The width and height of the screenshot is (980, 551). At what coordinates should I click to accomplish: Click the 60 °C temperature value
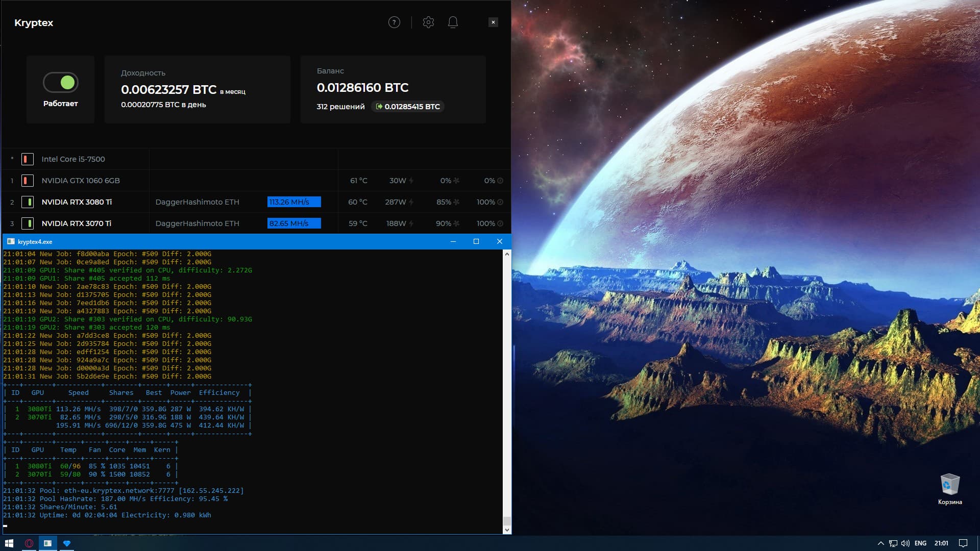[358, 202]
